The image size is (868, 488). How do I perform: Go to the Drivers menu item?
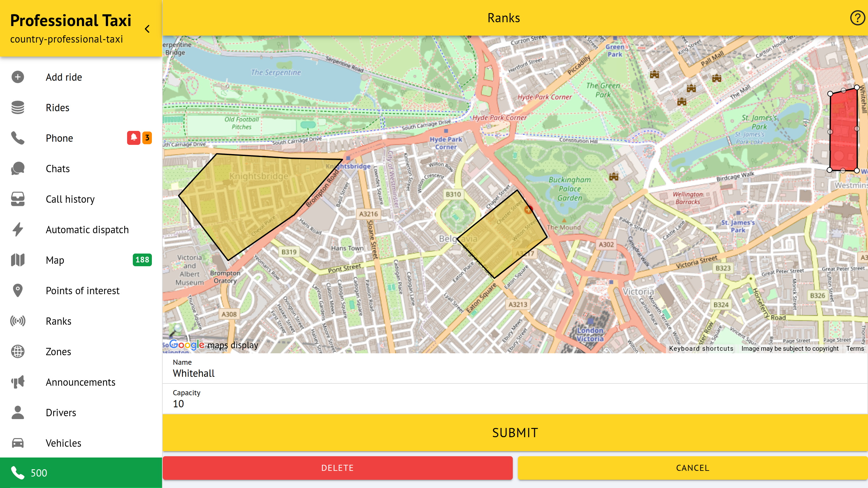point(61,412)
